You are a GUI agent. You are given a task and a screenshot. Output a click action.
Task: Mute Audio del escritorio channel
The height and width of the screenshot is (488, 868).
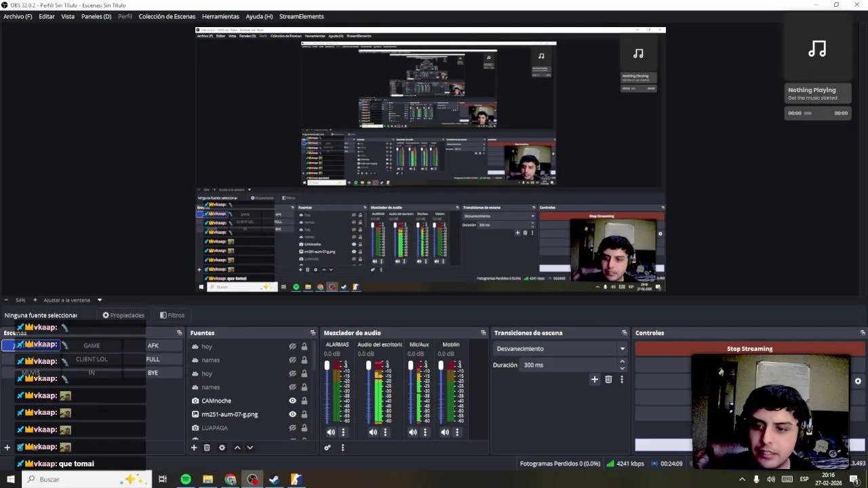pos(373,432)
